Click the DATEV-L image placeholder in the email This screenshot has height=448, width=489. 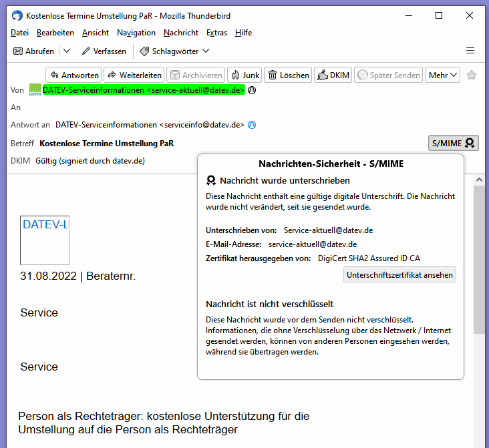tap(45, 240)
